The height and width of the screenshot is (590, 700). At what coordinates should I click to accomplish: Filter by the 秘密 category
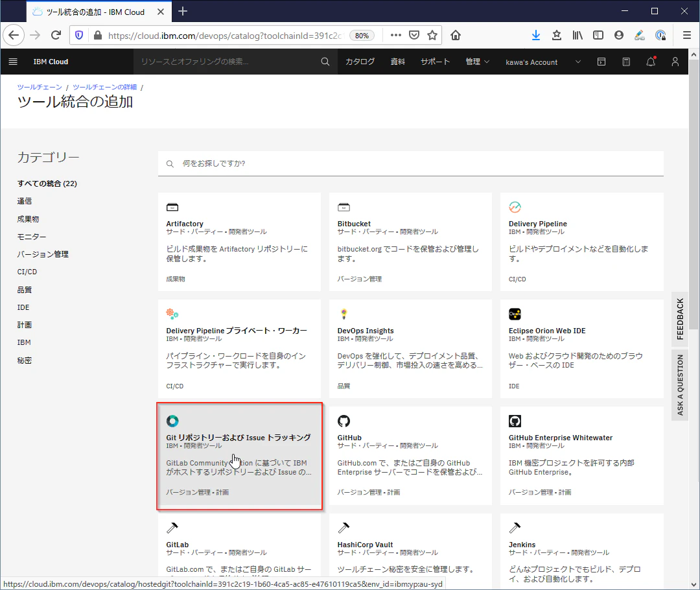pos(25,360)
